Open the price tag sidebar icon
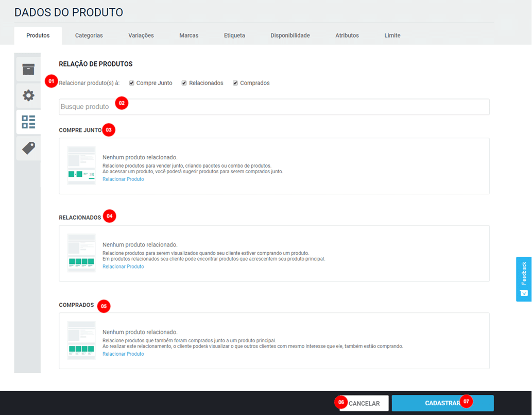 (28, 148)
